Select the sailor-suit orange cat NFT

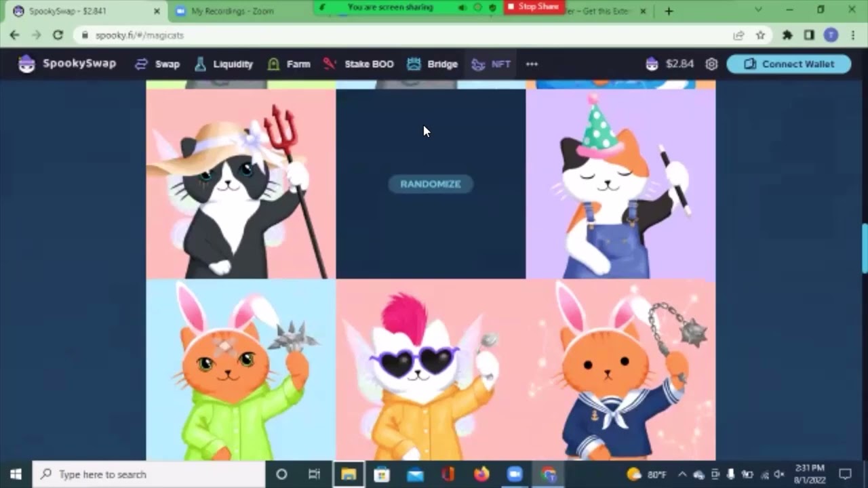click(620, 370)
